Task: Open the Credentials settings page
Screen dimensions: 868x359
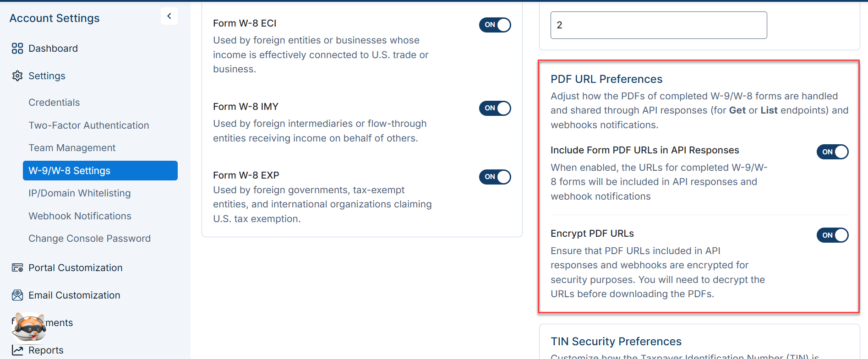Action: (54, 103)
